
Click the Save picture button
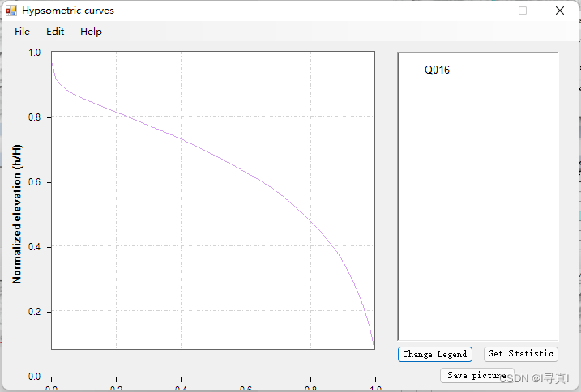[x=477, y=375]
